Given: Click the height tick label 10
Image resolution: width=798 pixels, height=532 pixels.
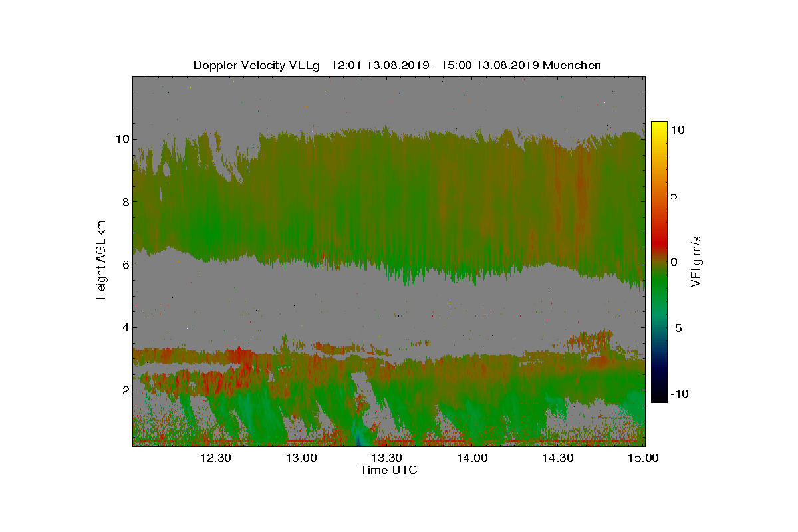Looking at the screenshot, I should 122,139.
